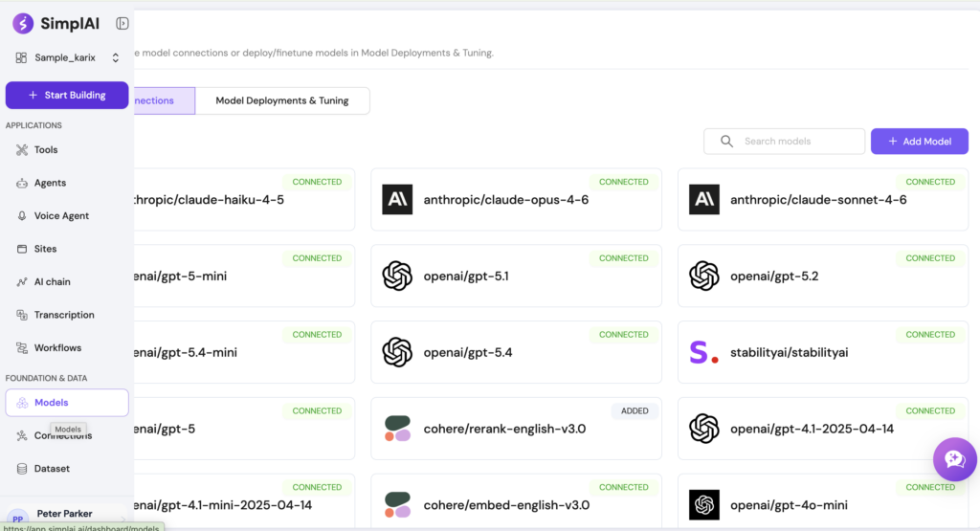Screen dimensions: 980x531
Task: Click the OpenAI logo on gpt-5.1
Action: point(397,277)
